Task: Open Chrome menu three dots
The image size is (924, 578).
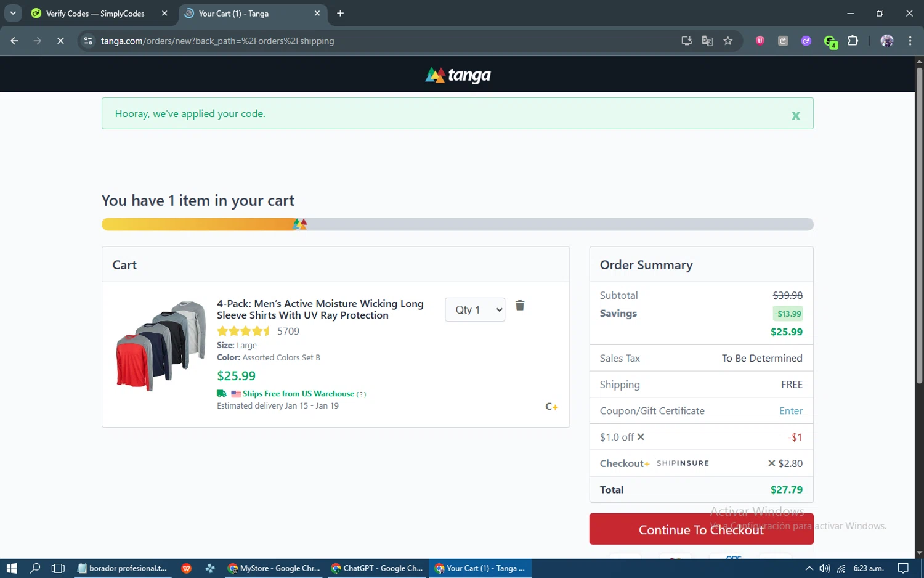Action: click(x=910, y=41)
